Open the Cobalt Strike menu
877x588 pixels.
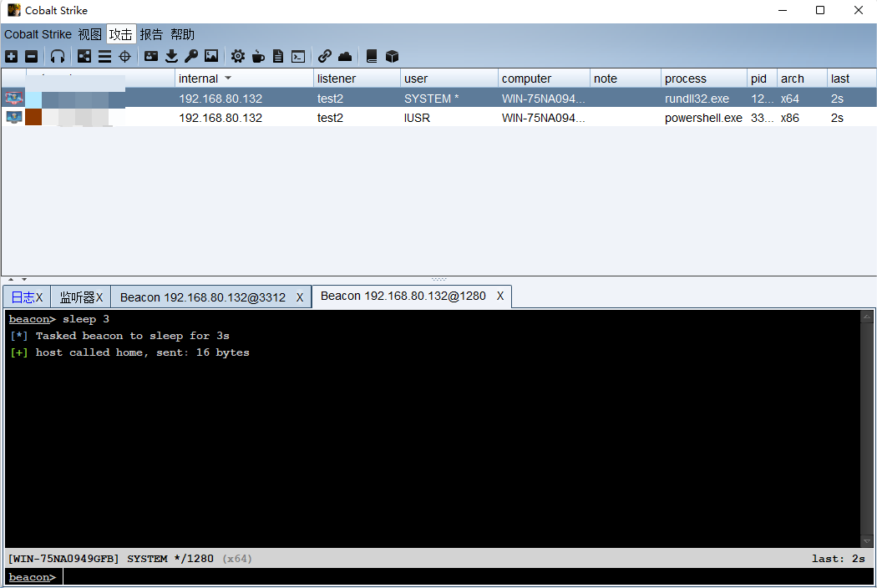click(x=38, y=35)
